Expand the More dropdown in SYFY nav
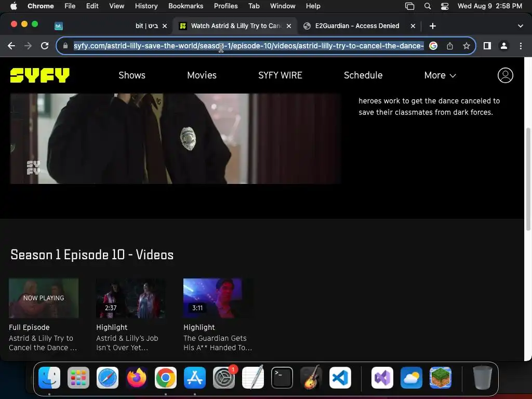 (440, 75)
